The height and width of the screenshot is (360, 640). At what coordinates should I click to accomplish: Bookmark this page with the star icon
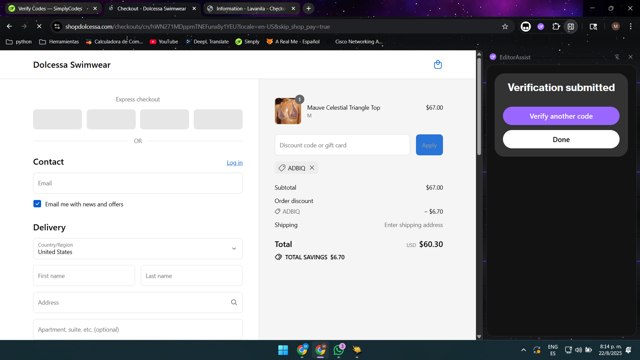click(505, 27)
